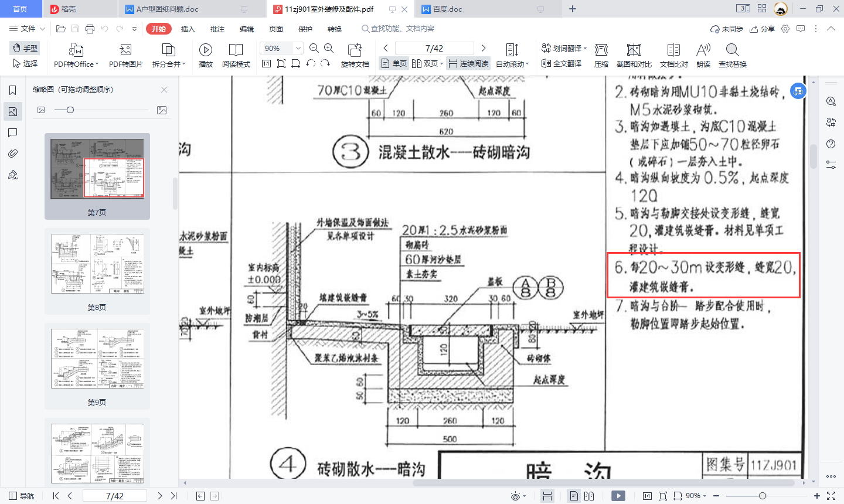The height and width of the screenshot is (504, 844).
Task: Click fit-width icon in ribbon
Action: (x=296, y=63)
